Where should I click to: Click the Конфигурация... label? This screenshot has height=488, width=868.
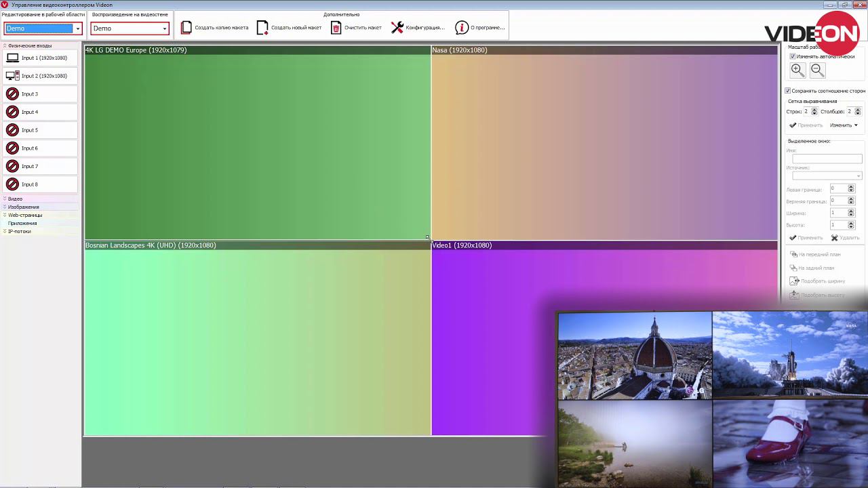click(x=425, y=28)
